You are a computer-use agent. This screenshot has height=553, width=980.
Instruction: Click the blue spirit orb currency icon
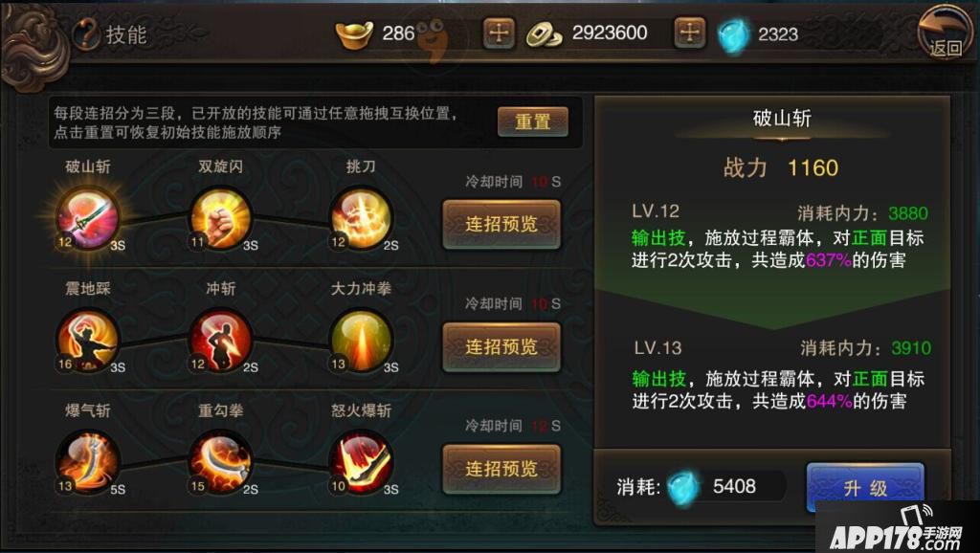point(732,35)
